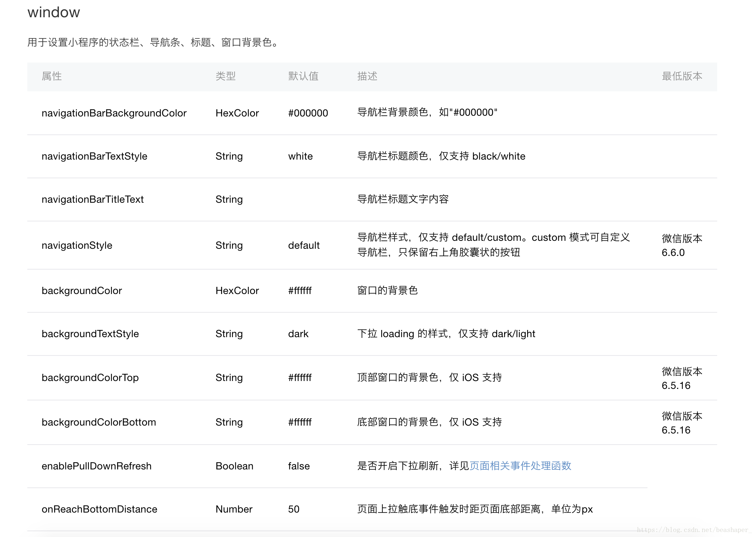Click the #000000 default value cell
Screen dimensions: 756x537
coord(308,113)
